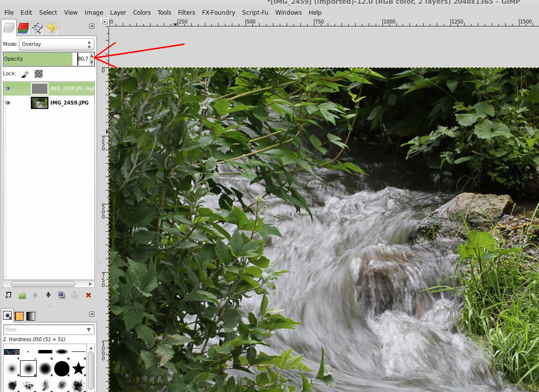
Task: Open the Tools menu
Action: (x=164, y=12)
